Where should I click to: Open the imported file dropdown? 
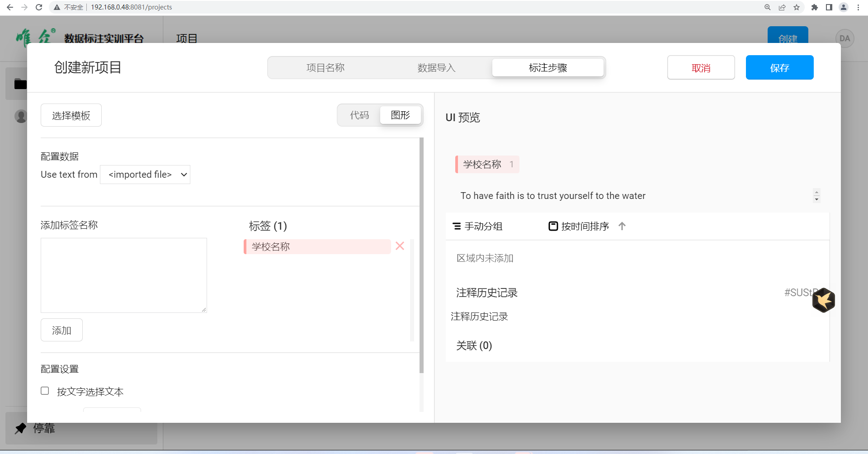coord(145,175)
